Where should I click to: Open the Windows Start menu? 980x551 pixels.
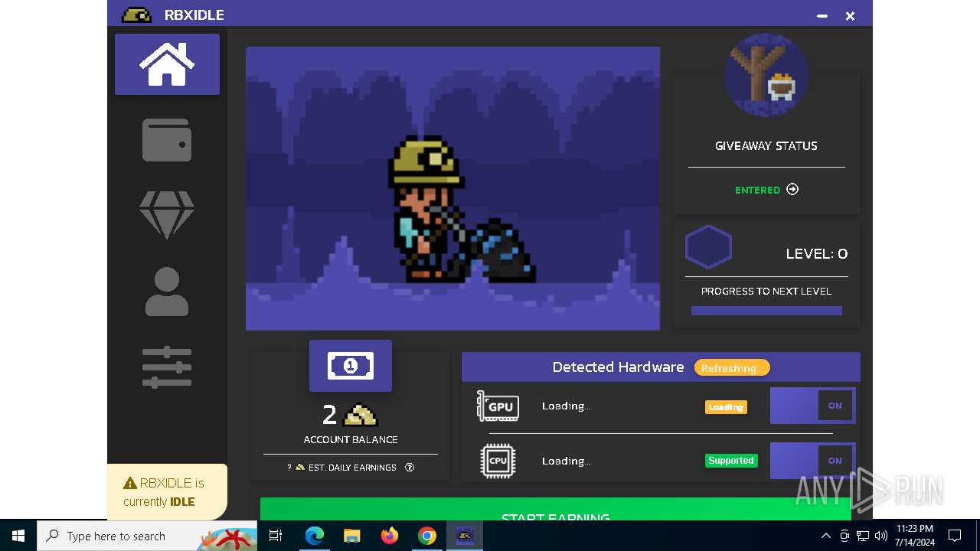point(18,536)
